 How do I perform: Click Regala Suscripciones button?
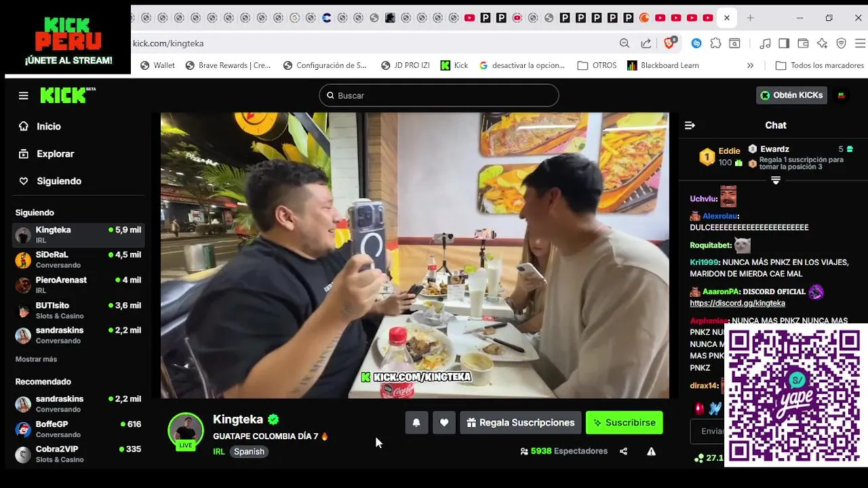pyautogui.click(x=520, y=423)
